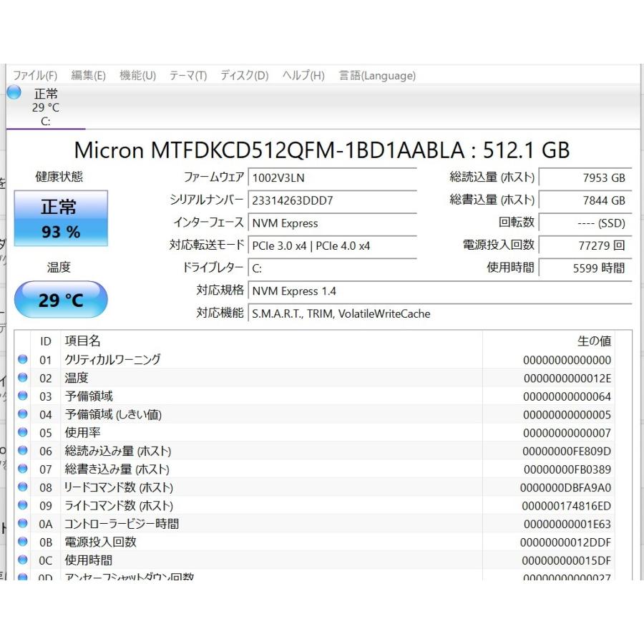644x644 pixels.
Task: Click status orb for row 03 予備領域
Action: (23, 396)
